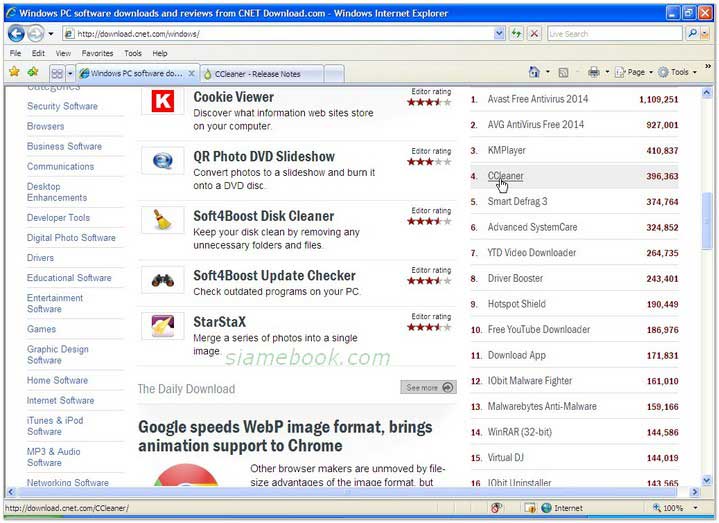This screenshot has width=719, height=523.
Task: Open the Tools gear toolbar menu
Action: pos(677,72)
